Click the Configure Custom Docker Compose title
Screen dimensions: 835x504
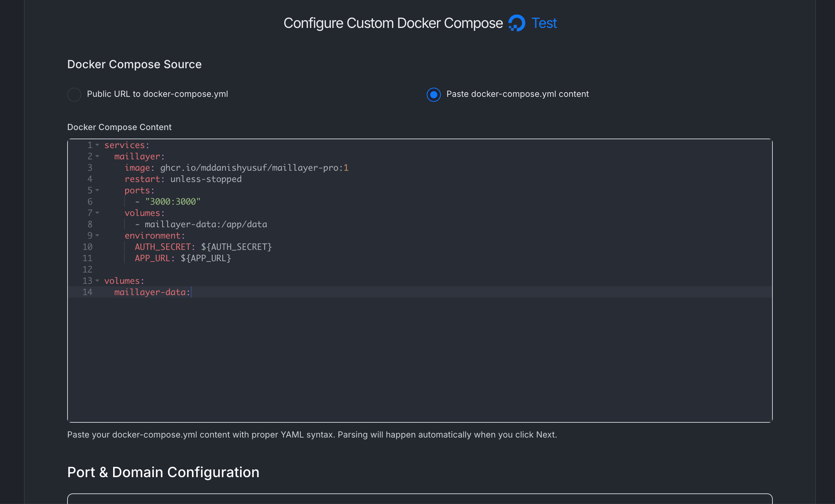pyautogui.click(x=393, y=23)
